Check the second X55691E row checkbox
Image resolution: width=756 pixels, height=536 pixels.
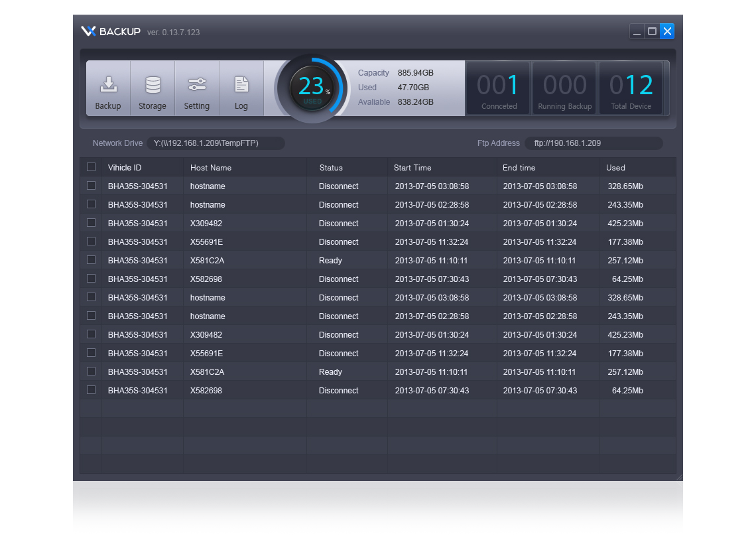click(x=91, y=353)
